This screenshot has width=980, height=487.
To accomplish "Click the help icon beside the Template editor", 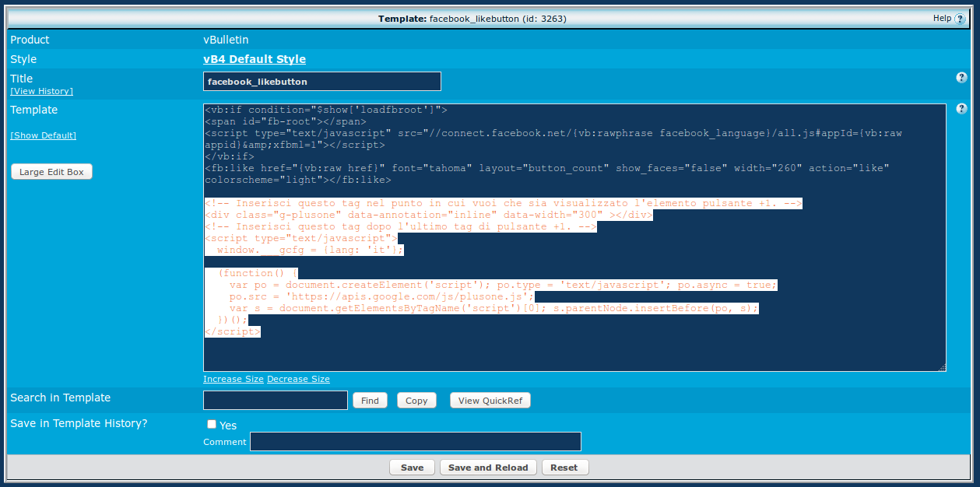I will 961,109.
